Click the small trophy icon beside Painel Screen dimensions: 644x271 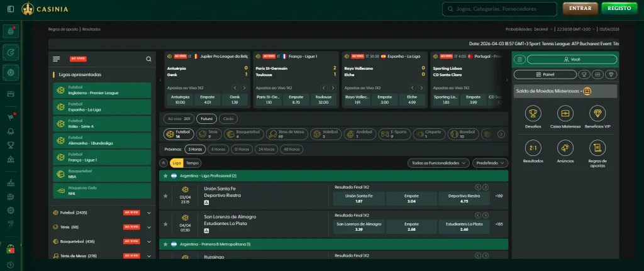pos(583,74)
